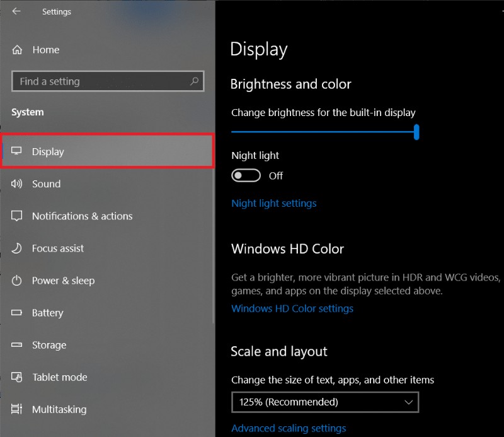
Task: Select Sound from the System menu
Action: tap(46, 184)
